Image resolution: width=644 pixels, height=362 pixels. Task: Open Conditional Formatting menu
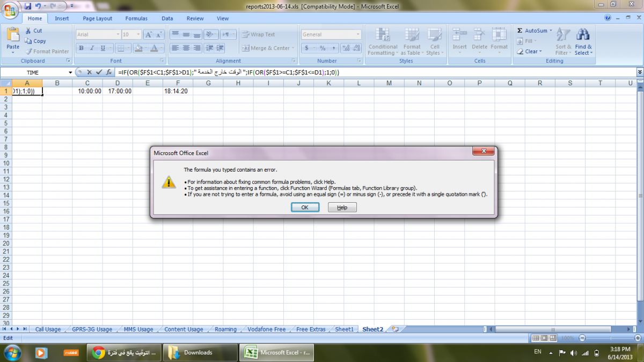[383, 41]
